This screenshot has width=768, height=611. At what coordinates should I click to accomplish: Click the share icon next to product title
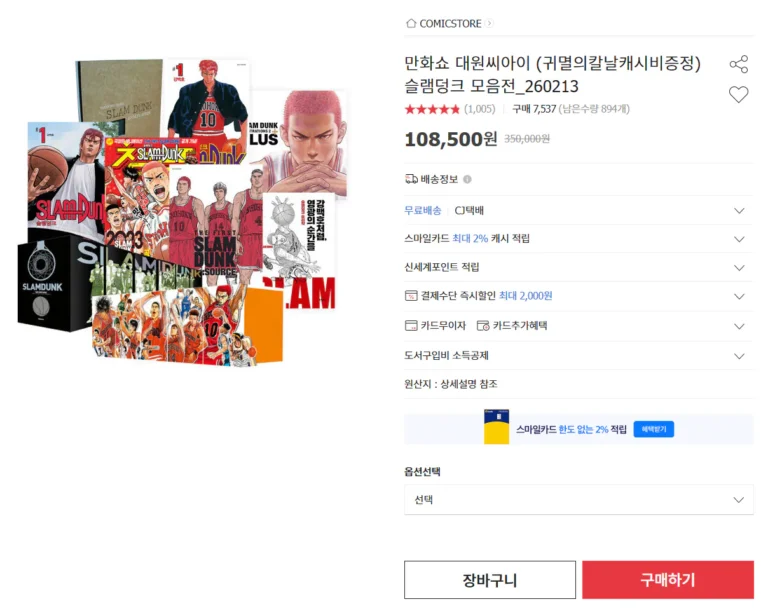pyautogui.click(x=739, y=64)
